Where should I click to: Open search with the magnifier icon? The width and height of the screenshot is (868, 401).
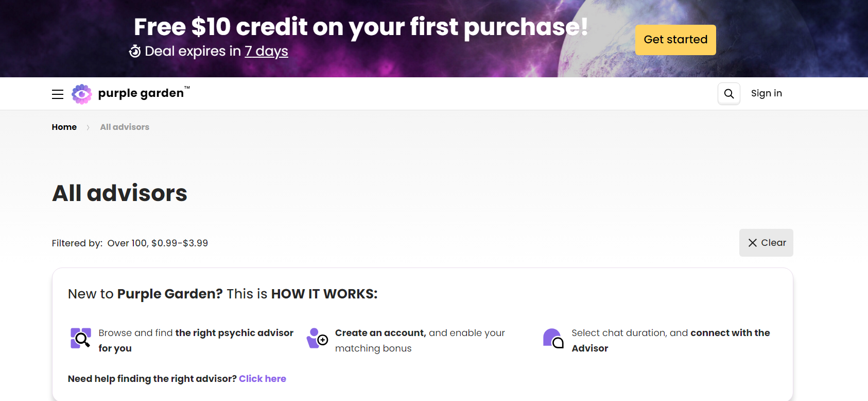(x=729, y=94)
